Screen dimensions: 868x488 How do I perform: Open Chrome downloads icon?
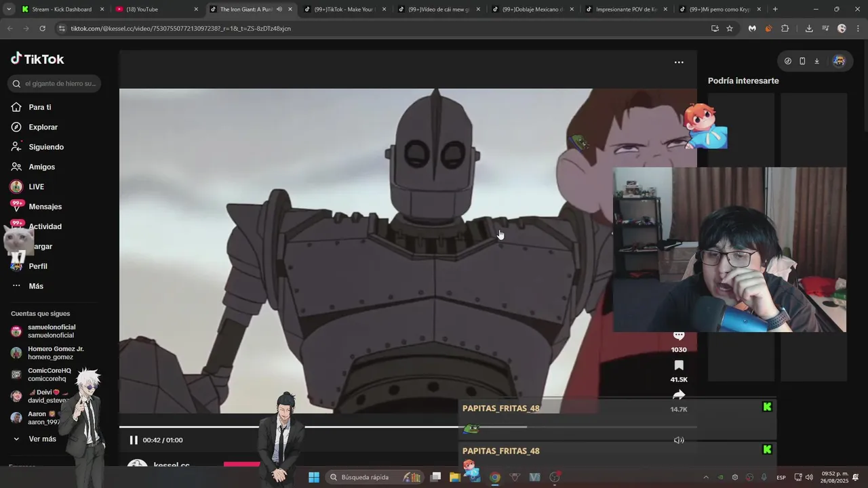[x=809, y=28]
